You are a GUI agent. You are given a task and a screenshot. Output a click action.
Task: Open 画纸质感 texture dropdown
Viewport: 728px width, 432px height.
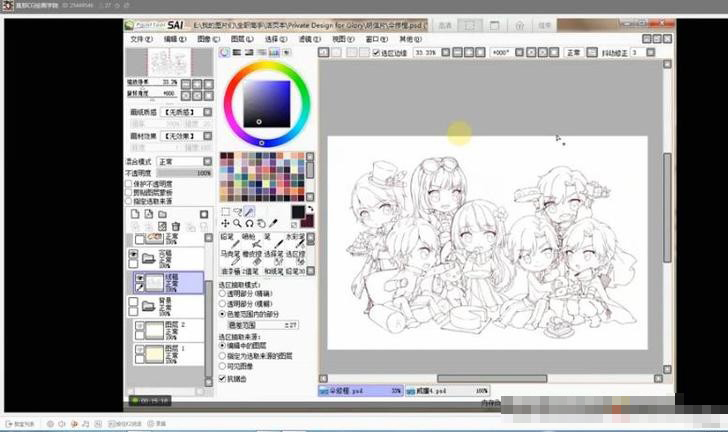[208, 112]
